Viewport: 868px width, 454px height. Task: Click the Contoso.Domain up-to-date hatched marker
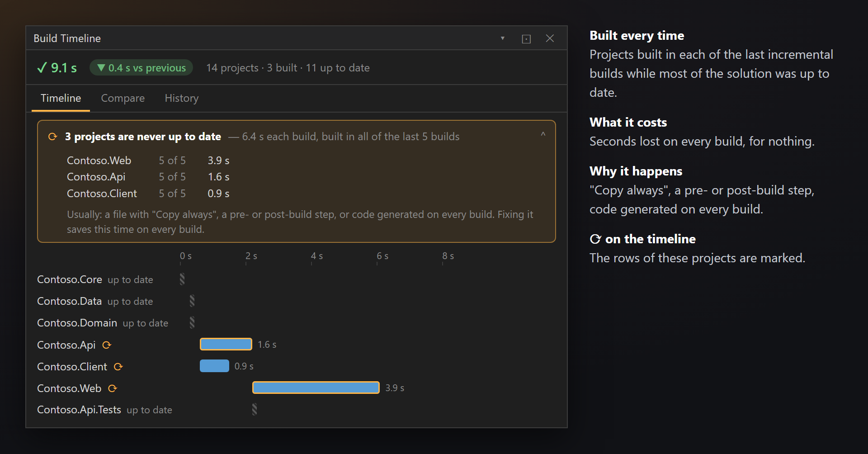click(x=192, y=322)
